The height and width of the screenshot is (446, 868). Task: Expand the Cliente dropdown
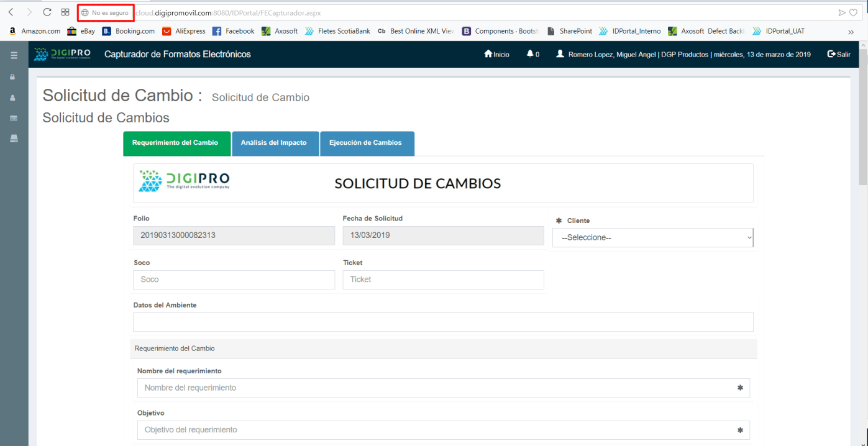pyautogui.click(x=652, y=237)
